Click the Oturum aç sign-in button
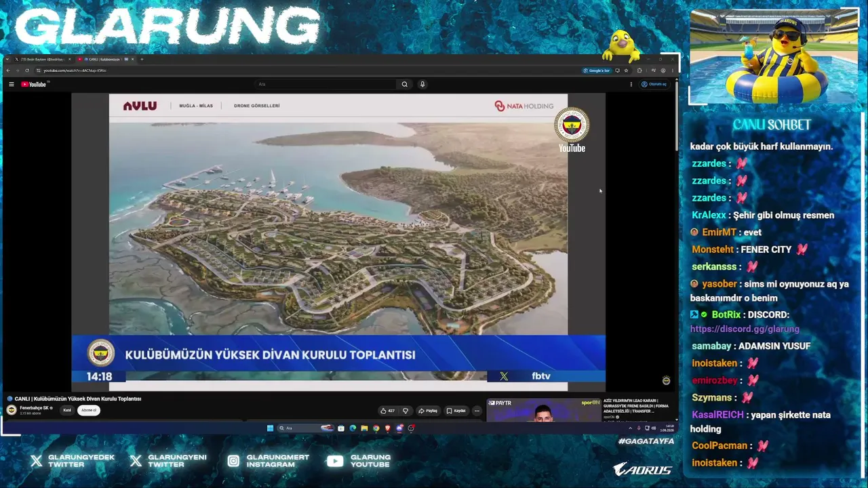This screenshot has height=488, width=868. tap(654, 84)
